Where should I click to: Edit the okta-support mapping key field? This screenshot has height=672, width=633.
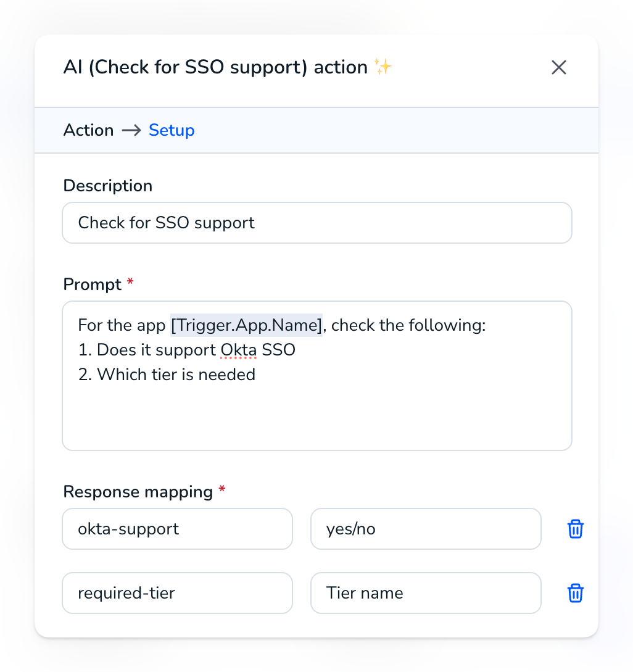(178, 529)
